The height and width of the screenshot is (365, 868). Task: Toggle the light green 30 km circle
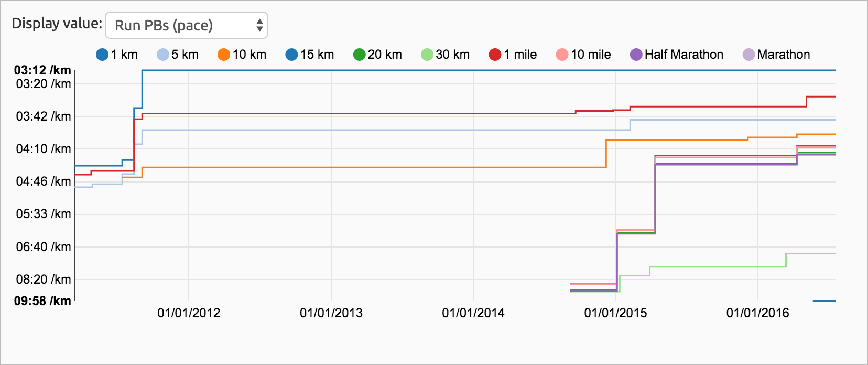[427, 55]
